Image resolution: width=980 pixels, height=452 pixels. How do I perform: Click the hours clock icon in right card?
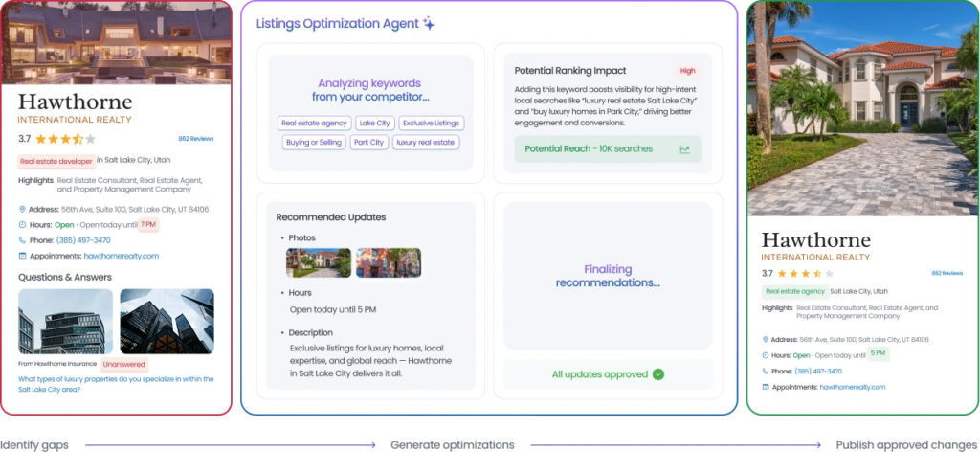coord(766,354)
